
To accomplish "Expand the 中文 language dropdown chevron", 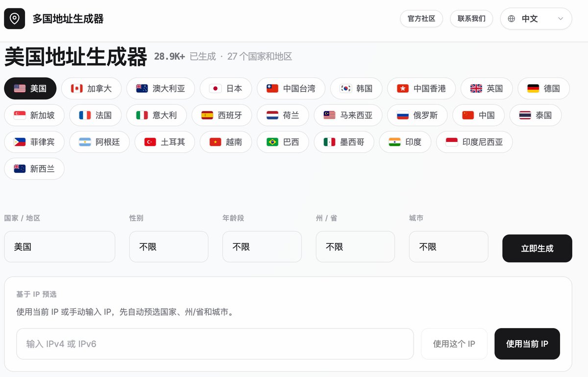I will point(561,19).
